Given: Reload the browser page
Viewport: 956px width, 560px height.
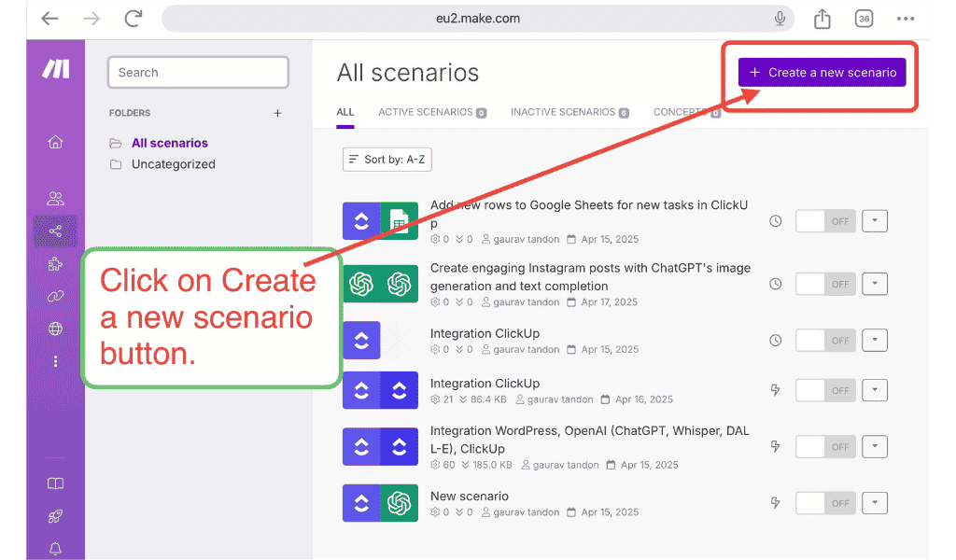Looking at the screenshot, I should [x=133, y=19].
